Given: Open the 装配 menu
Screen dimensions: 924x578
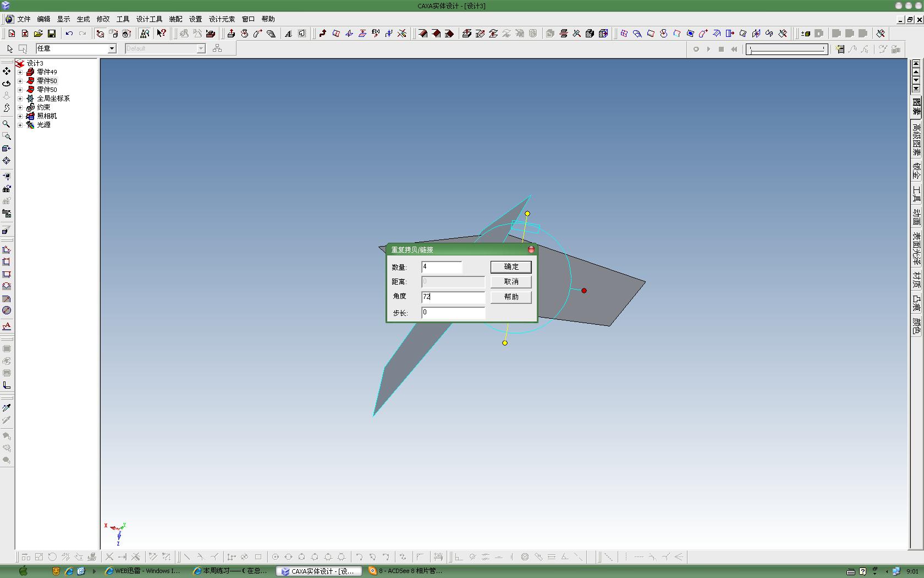Looking at the screenshot, I should tap(176, 19).
